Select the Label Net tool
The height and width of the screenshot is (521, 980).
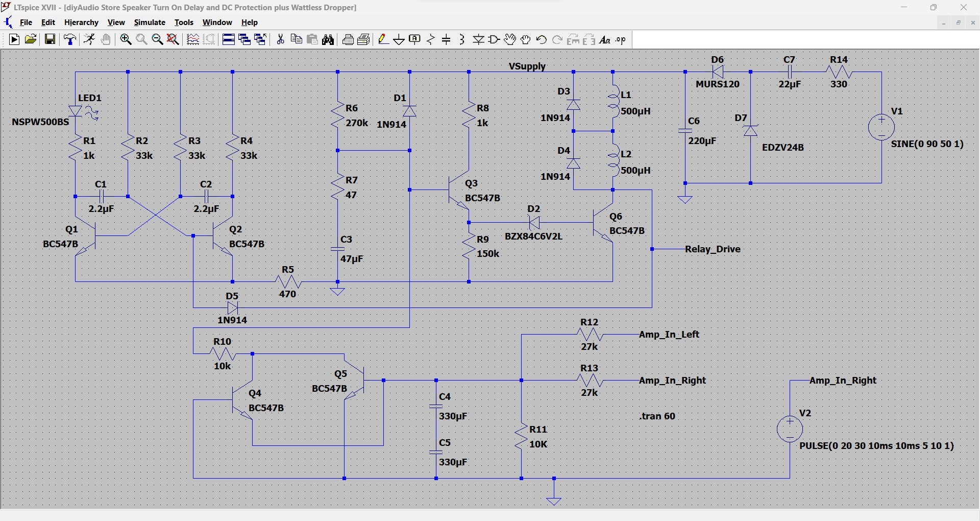[415, 40]
